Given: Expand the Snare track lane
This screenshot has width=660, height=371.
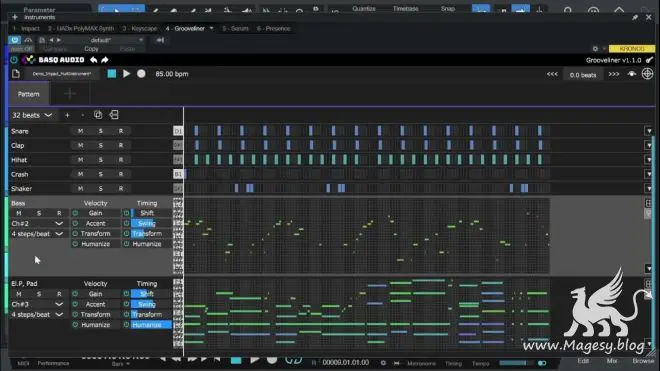Looking at the screenshot, I should pyautogui.click(x=649, y=131).
